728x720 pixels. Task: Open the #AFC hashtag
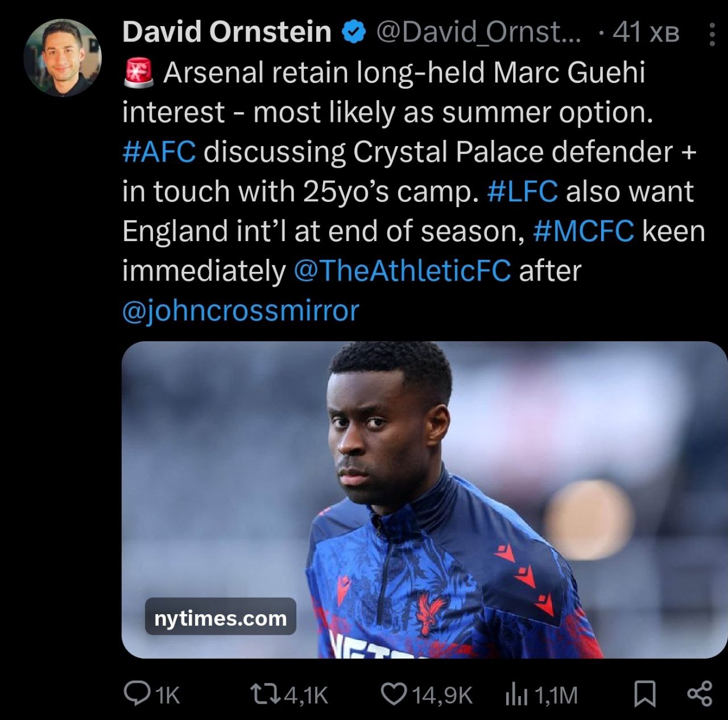coord(159,152)
